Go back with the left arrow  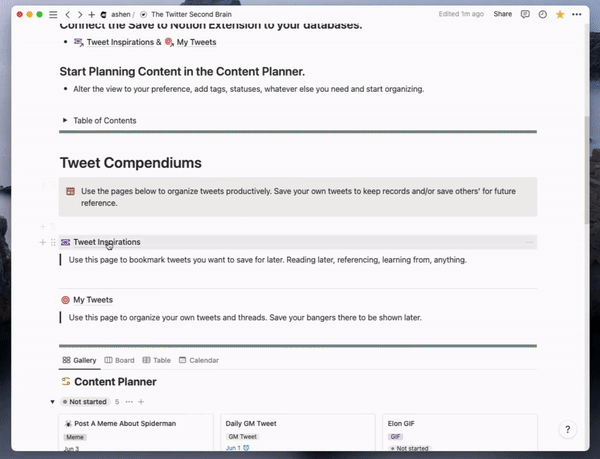tap(67, 15)
